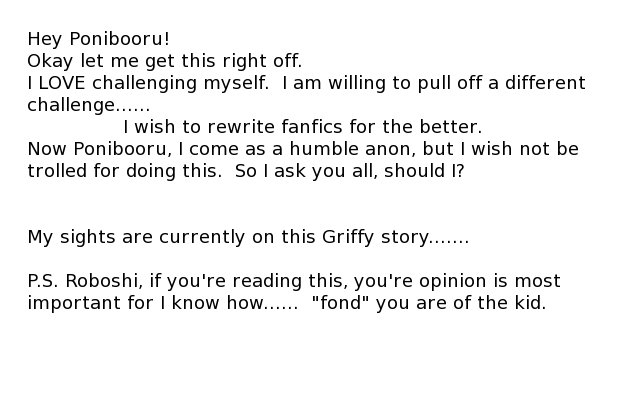Click the "P.S." text

pyautogui.click(x=42, y=281)
